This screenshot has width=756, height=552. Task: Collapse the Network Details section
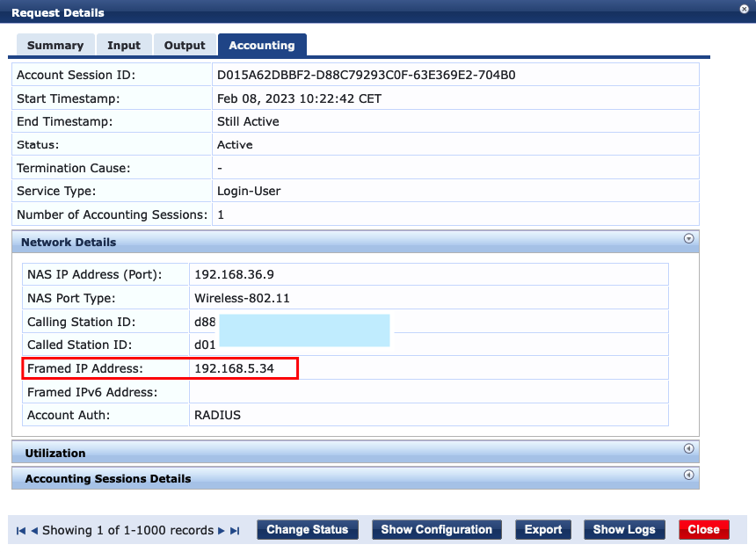688,239
